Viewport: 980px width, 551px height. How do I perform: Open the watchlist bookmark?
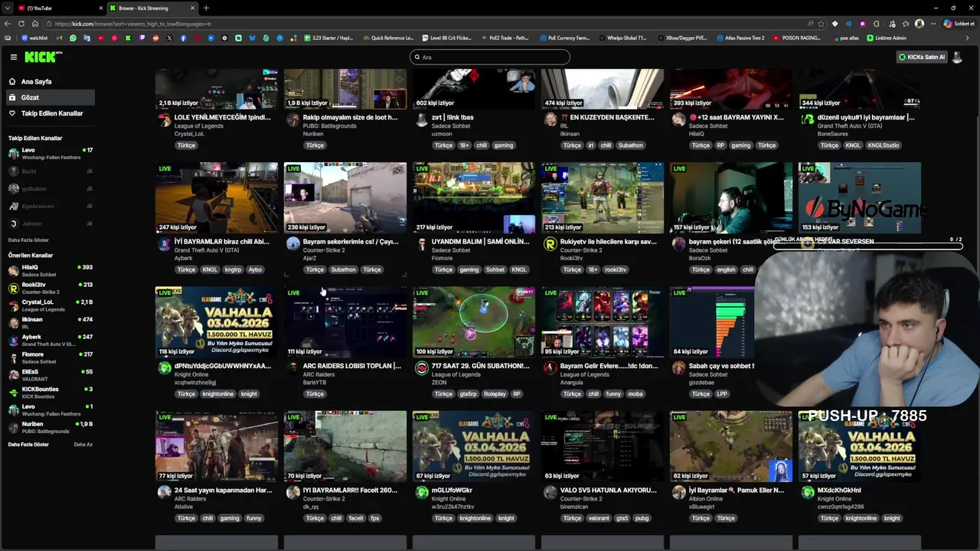coord(34,37)
